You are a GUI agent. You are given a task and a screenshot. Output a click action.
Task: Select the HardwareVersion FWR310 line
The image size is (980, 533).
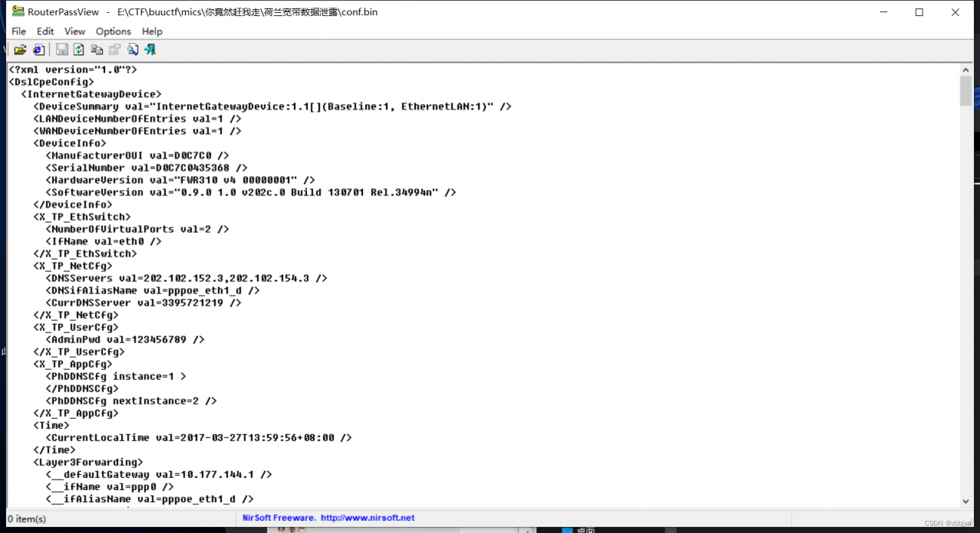click(180, 180)
